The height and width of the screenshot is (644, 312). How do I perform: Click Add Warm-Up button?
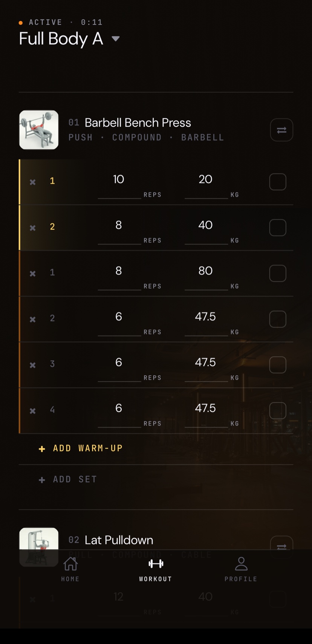tap(81, 448)
